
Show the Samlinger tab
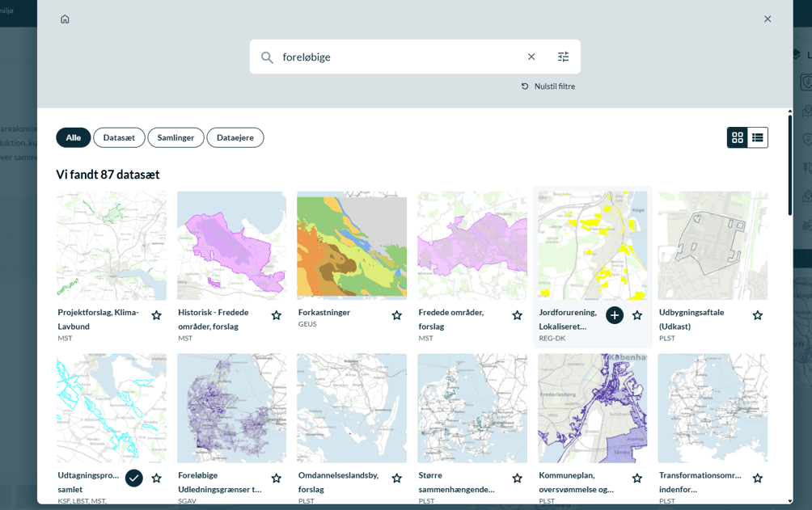coord(176,137)
